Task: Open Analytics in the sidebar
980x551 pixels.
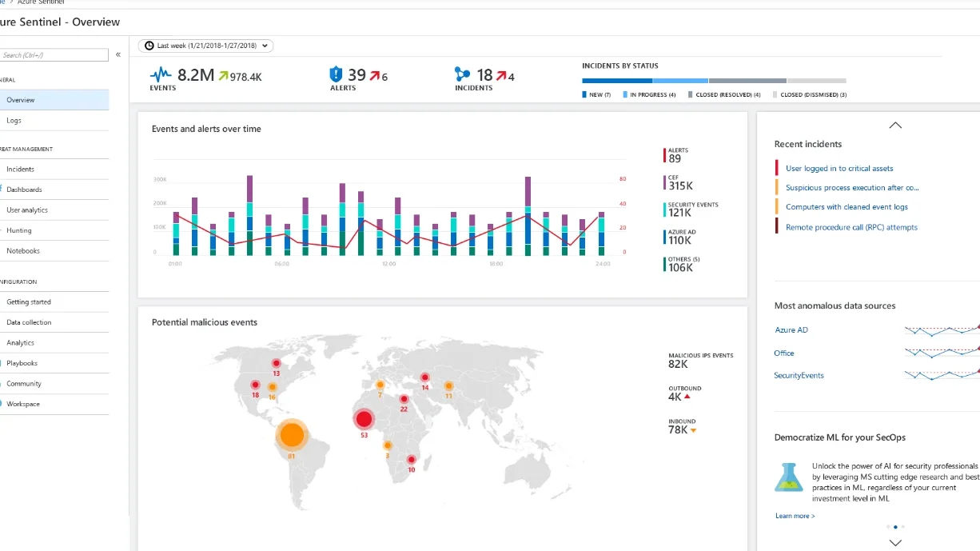Action: 54,342
